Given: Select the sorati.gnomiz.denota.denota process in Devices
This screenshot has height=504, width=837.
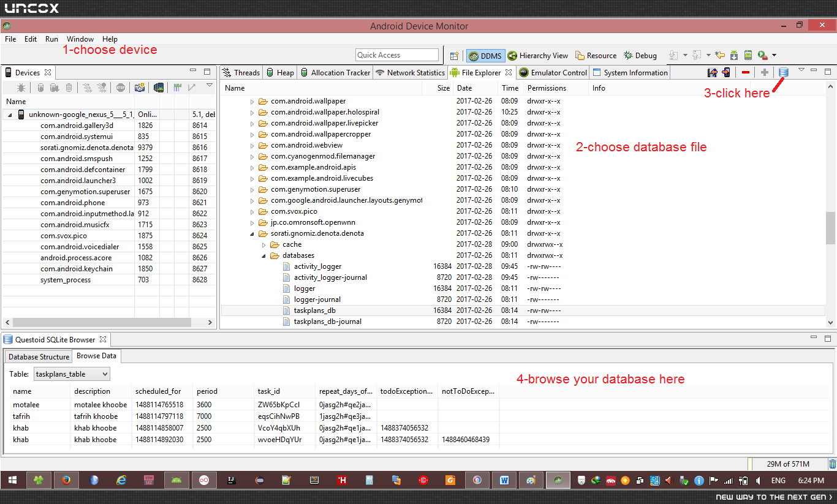Looking at the screenshot, I should 87,148.
